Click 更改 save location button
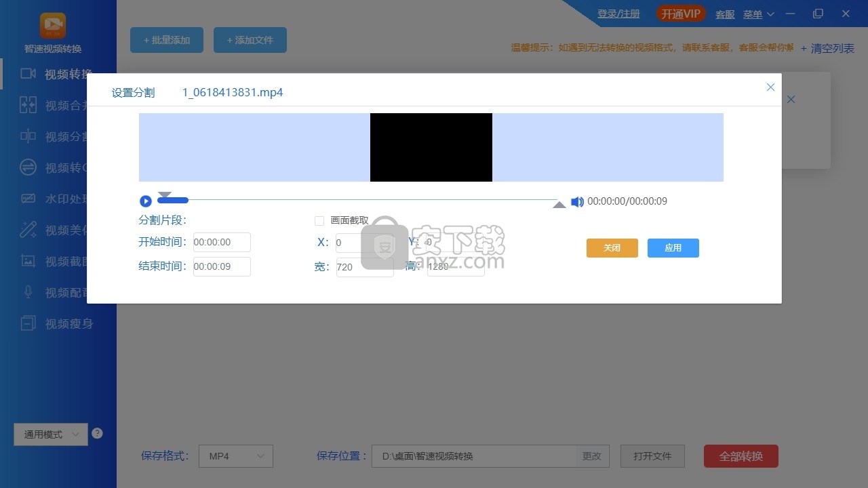The height and width of the screenshot is (488, 868). [592, 456]
